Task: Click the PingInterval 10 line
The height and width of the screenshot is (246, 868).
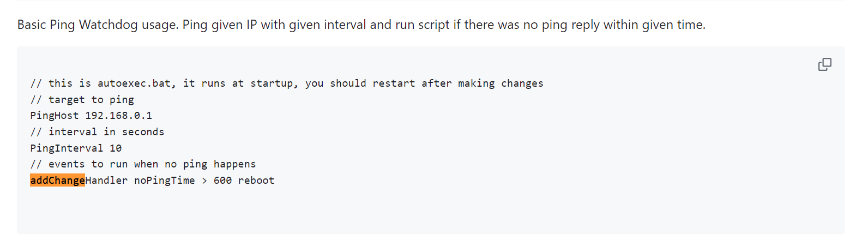Action: [x=76, y=148]
